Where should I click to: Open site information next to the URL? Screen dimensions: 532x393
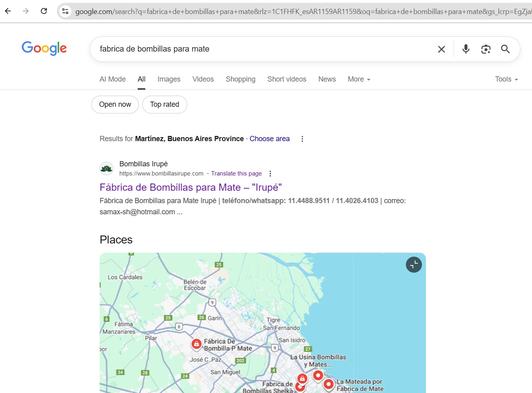coord(65,11)
